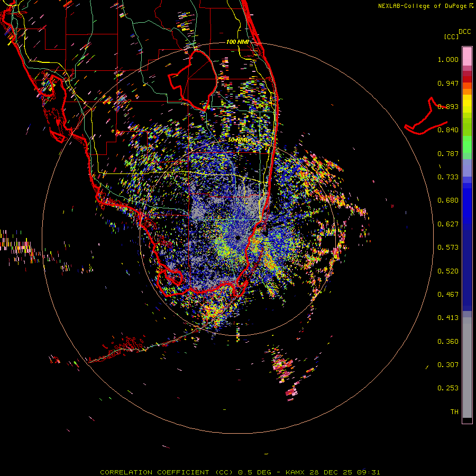Click the 0.467 color scale value

(x=448, y=295)
